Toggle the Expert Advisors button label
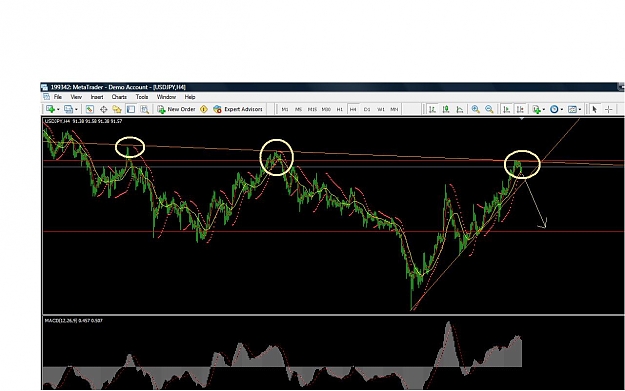The image size is (625, 391). point(243,109)
